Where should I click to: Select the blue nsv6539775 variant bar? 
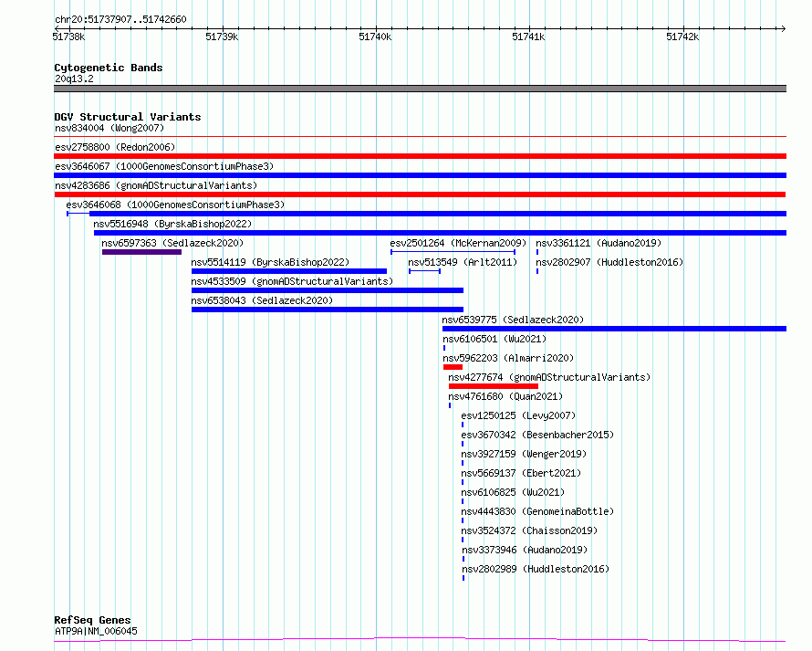(x=614, y=329)
